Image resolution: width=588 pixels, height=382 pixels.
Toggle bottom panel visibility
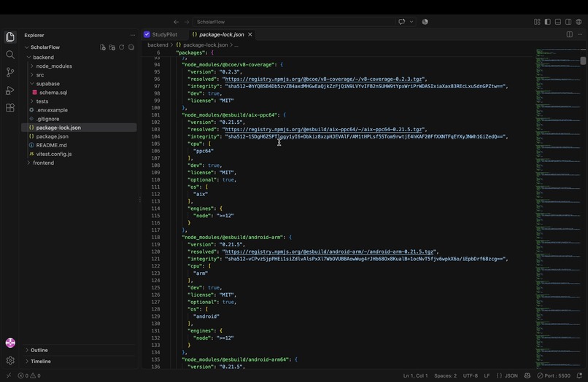click(558, 22)
